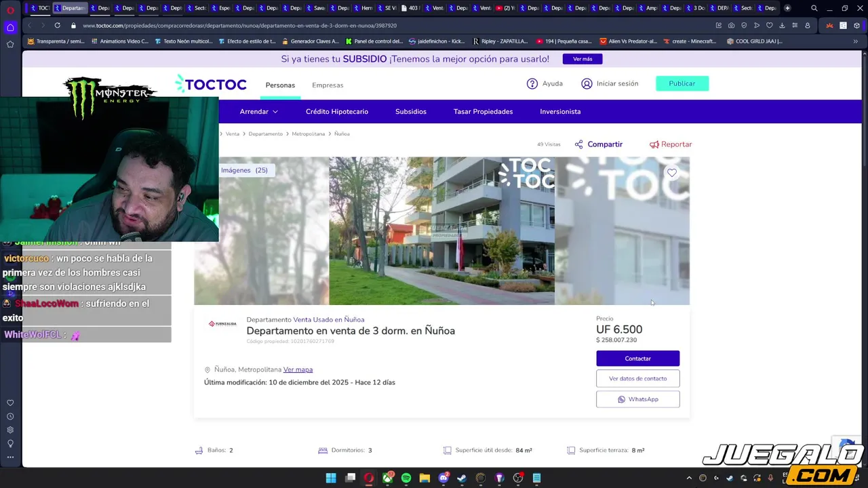Viewport: 868px width, 488px height.
Task: Open the Opera snapshot camera icon
Action: point(731,25)
